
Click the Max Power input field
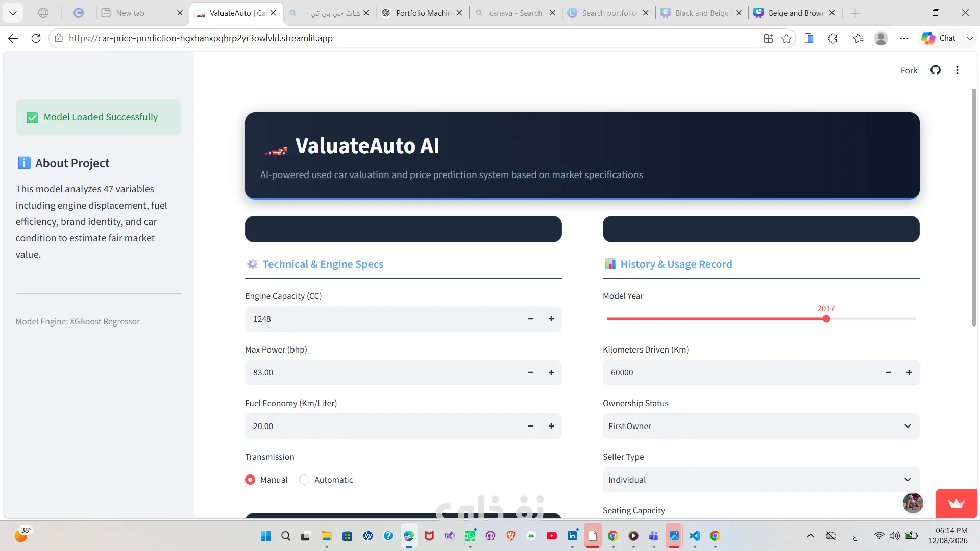pyautogui.click(x=383, y=372)
